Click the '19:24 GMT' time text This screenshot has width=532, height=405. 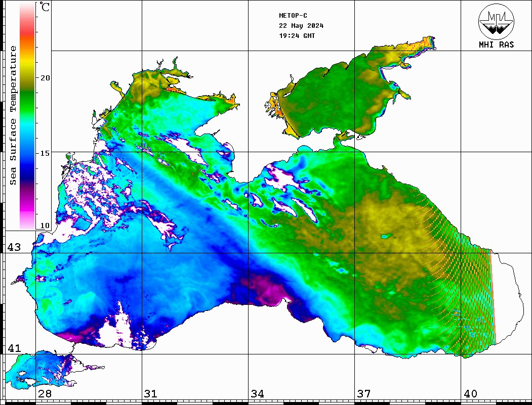[x=297, y=35]
